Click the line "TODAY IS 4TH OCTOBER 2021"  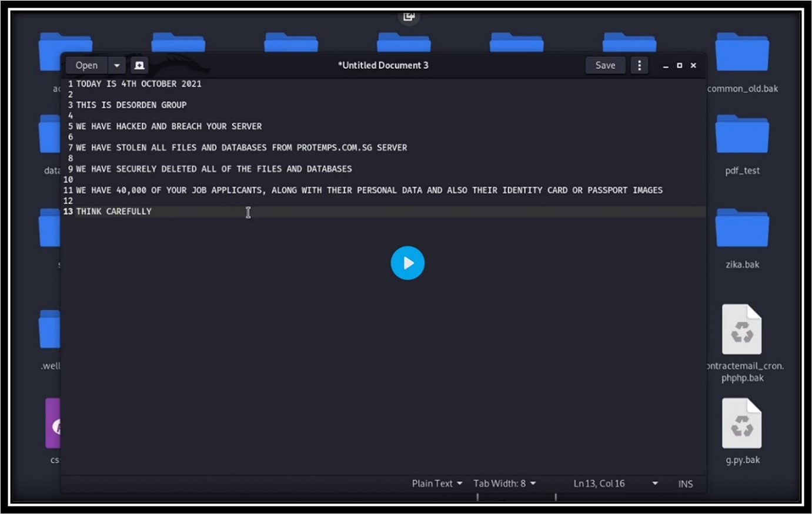click(139, 84)
